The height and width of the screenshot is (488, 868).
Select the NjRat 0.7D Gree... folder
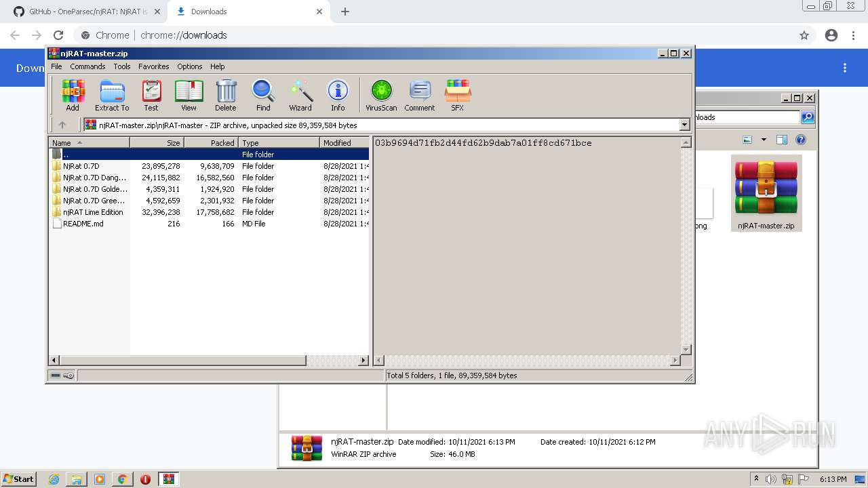(210, 201)
